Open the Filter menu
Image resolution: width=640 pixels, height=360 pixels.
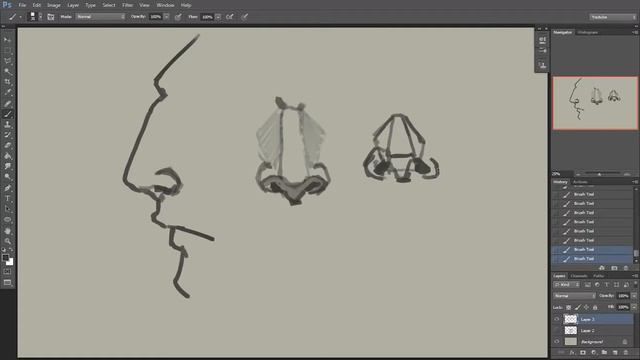click(127, 5)
